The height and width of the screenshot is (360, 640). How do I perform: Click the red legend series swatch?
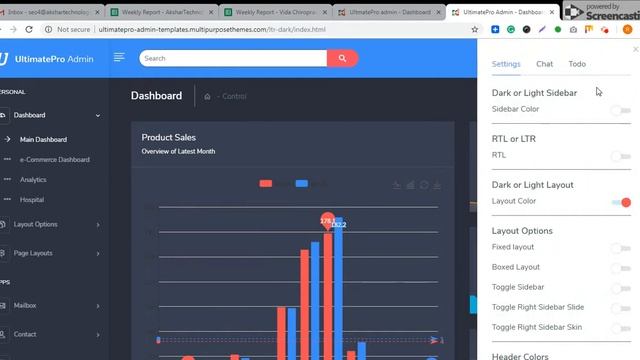pos(266,184)
